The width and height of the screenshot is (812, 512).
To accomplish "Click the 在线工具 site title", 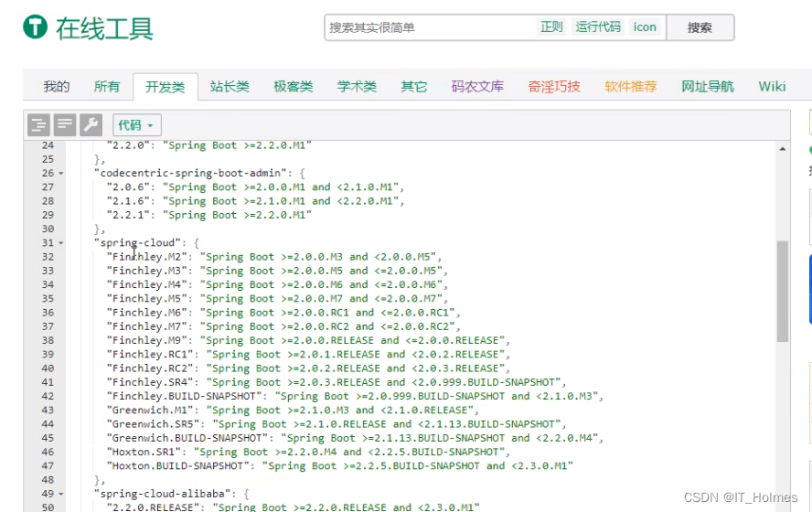I will pos(104,28).
